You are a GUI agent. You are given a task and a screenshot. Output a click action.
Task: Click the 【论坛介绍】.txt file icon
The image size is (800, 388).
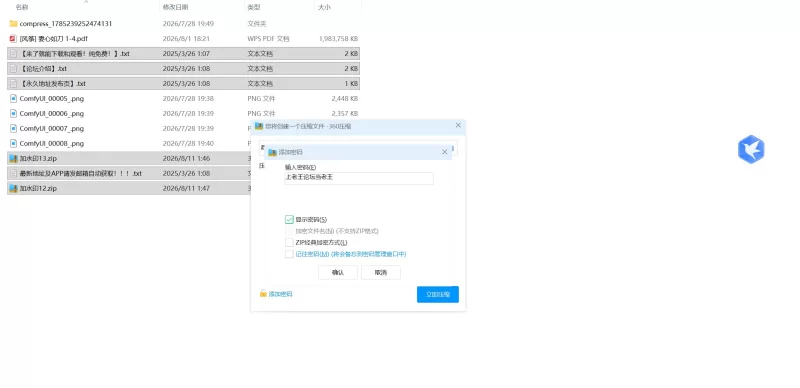(14, 68)
